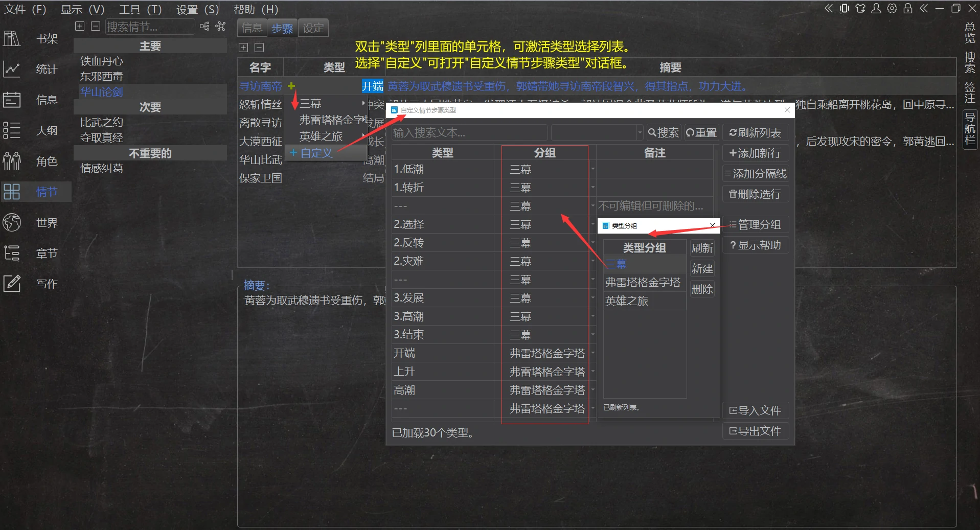
Task: Click the double-chevron icon next to minimize
Action: pyautogui.click(x=924, y=8)
